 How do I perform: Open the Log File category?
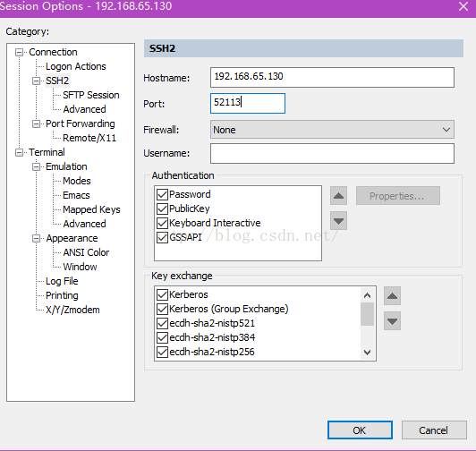coord(62,282)
